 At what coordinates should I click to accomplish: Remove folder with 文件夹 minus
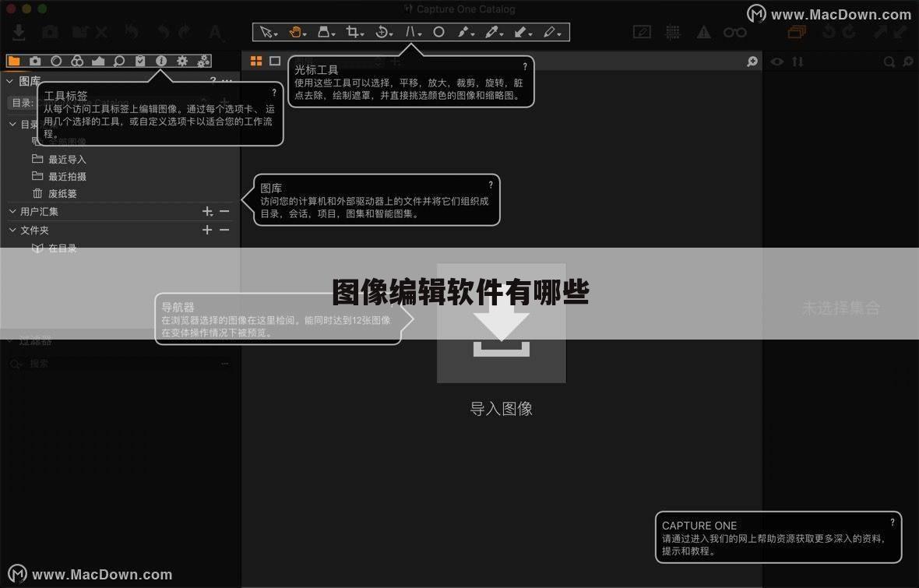click(224, 230)
